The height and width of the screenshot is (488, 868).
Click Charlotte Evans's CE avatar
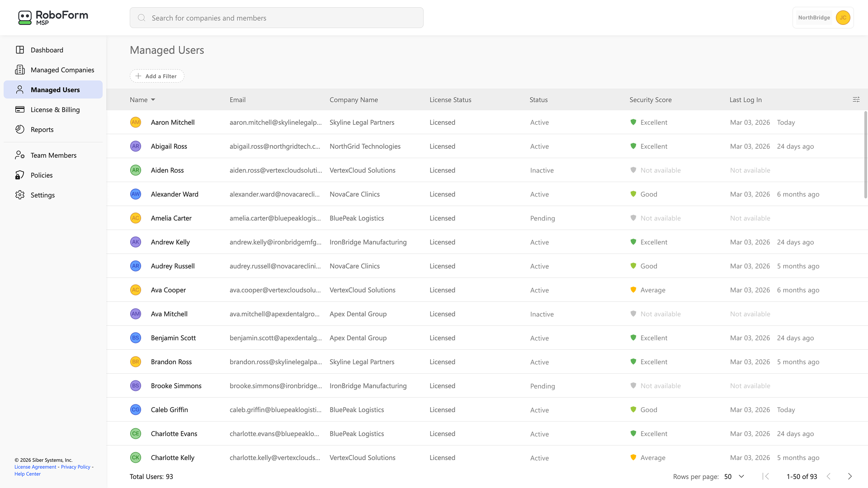(136, 433)
